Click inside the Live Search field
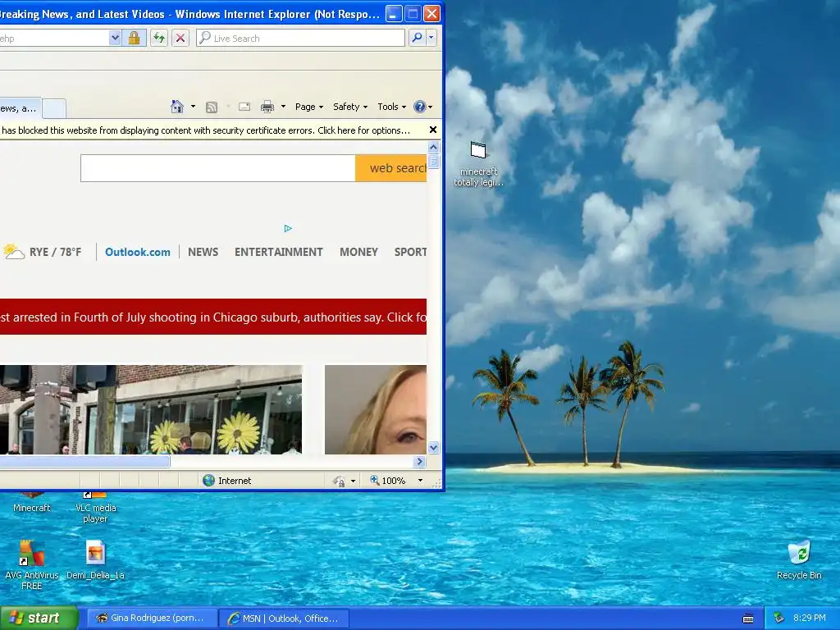 pos(300,38)
